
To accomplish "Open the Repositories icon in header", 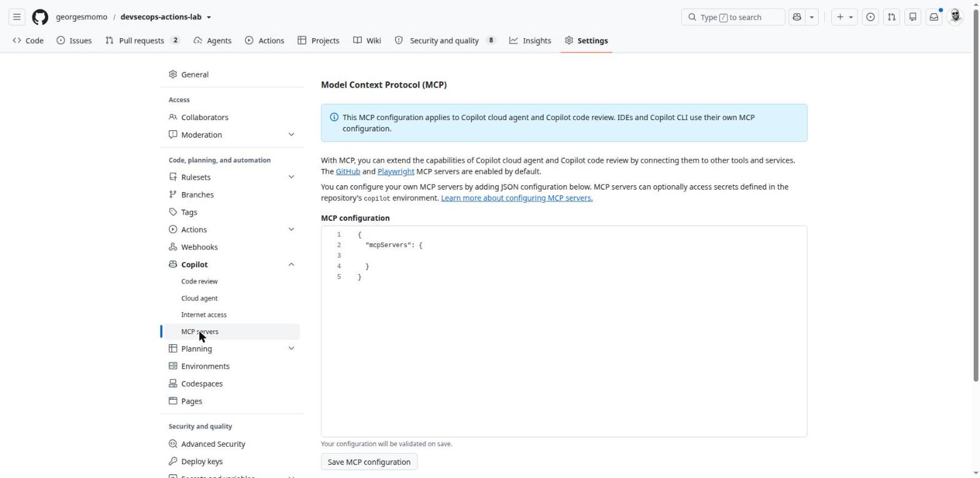I will pos(912,17).
